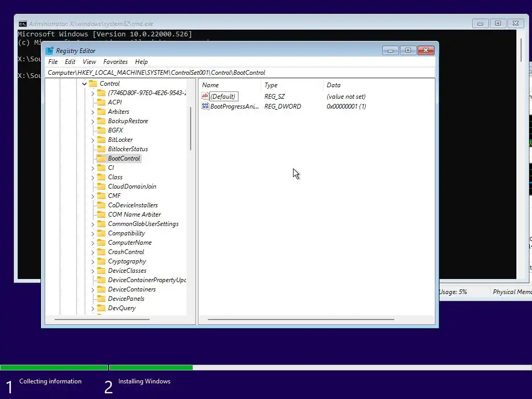The height and width of the screenshot is (399, 532).
Task: Expand the Arbiters key
Action: click(92, 112)
